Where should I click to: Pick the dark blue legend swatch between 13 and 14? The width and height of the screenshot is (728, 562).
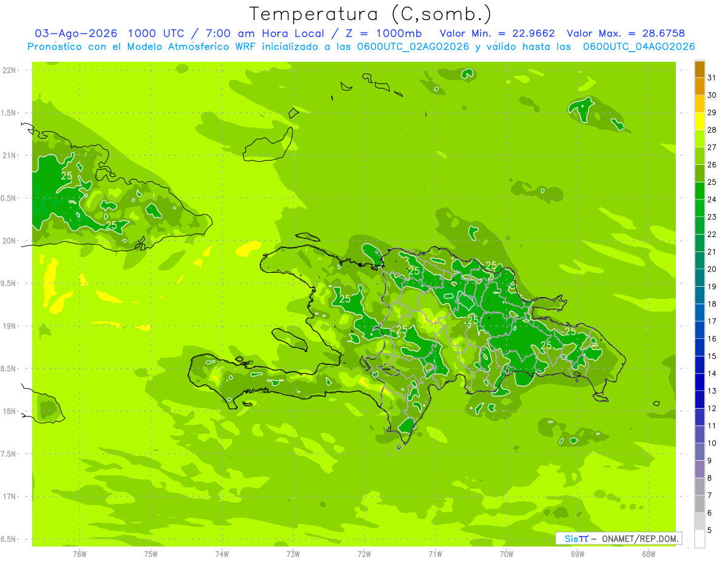pyautogui.click(x=699, y=382)
